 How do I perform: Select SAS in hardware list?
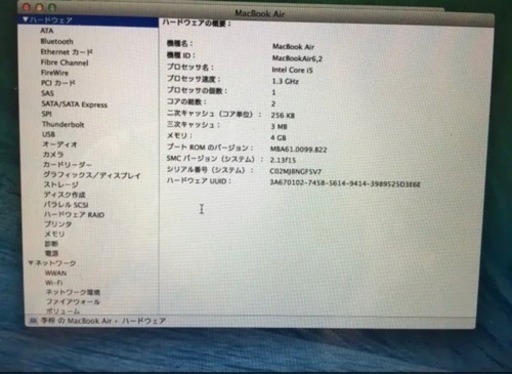[48, 93]
